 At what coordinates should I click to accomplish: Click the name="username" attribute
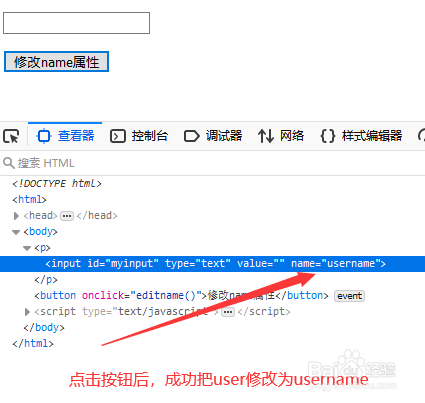(335, 264)
